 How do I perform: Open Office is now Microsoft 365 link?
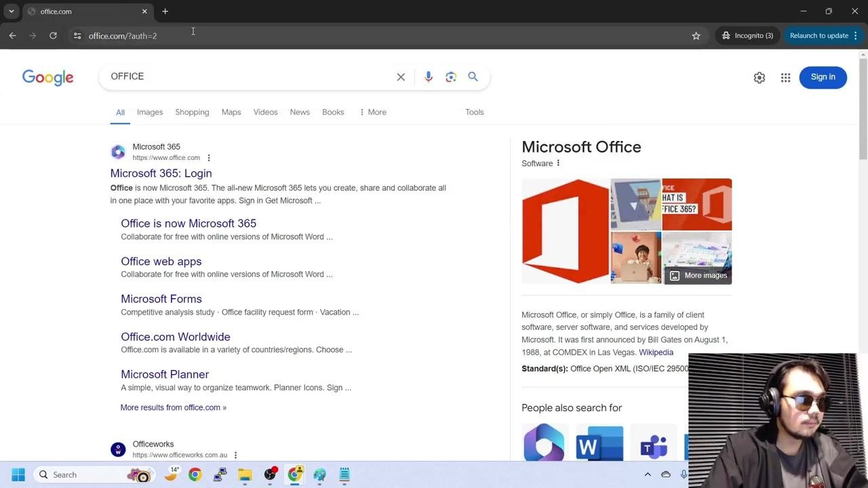pos(189,224)
